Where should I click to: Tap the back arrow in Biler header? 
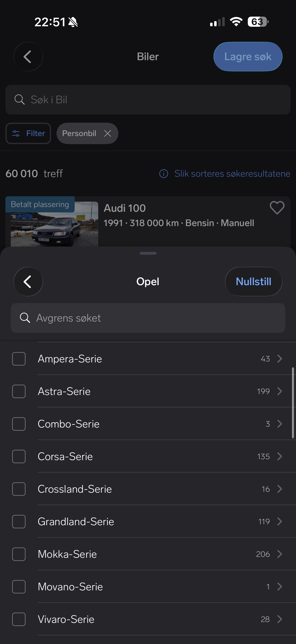coord(28,57)
